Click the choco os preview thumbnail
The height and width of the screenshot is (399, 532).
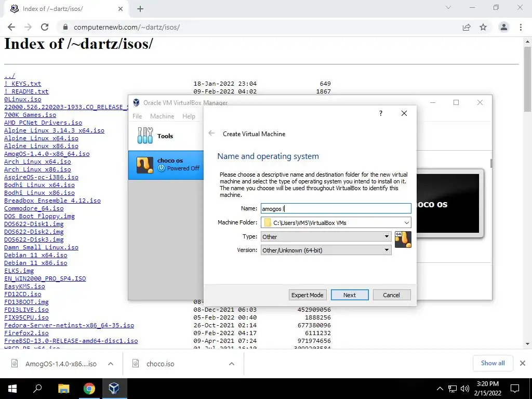pos(448,203)
